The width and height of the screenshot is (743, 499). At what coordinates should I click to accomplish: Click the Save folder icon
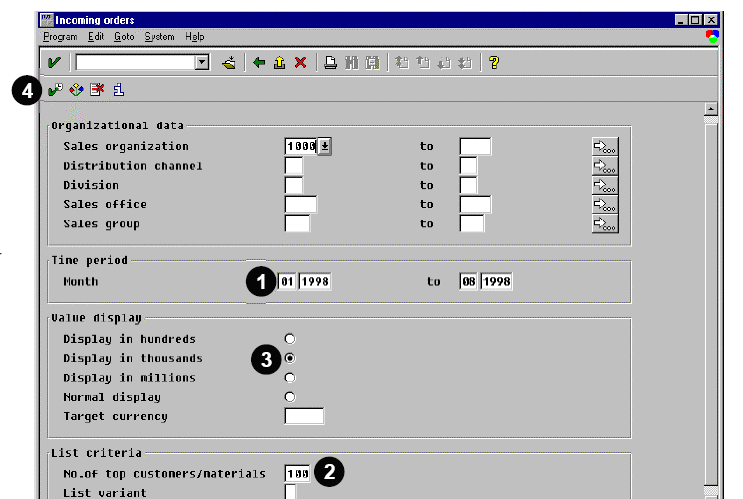tap(229, 63)
